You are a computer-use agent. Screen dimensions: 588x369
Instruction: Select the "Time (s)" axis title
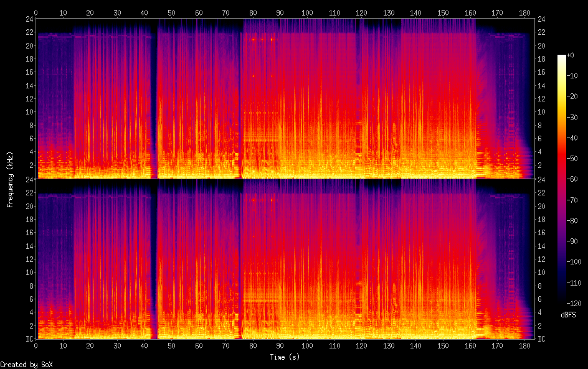[x=285, y=357]
